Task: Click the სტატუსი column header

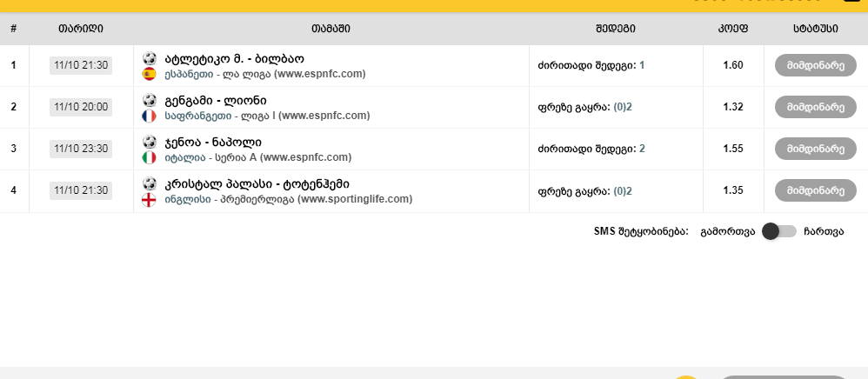Action: click(x=816, y=29)
